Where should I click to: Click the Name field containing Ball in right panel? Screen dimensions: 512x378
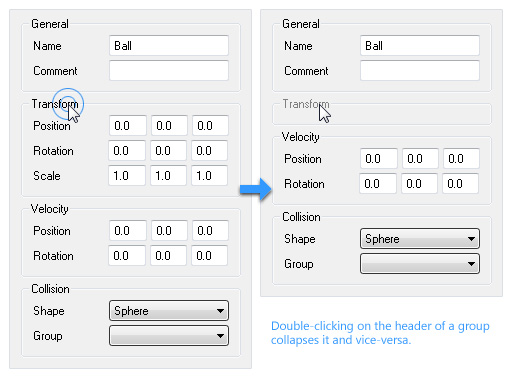click(420, 45)
